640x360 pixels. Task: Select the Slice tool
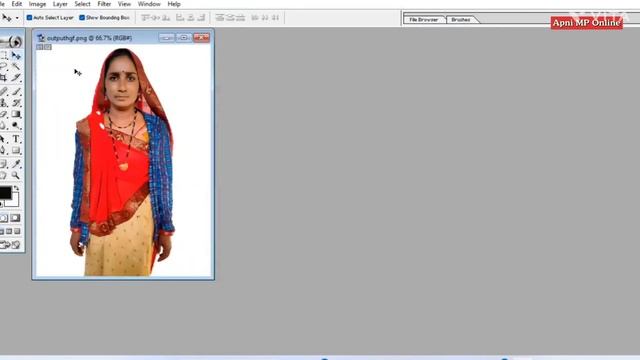(x=16, y=78)
